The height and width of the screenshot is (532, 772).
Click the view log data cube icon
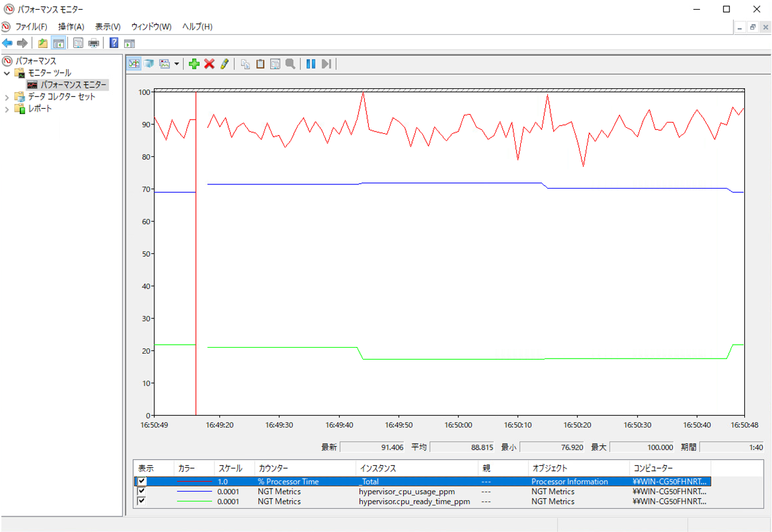pyautogui.click(x=149, y=64)
